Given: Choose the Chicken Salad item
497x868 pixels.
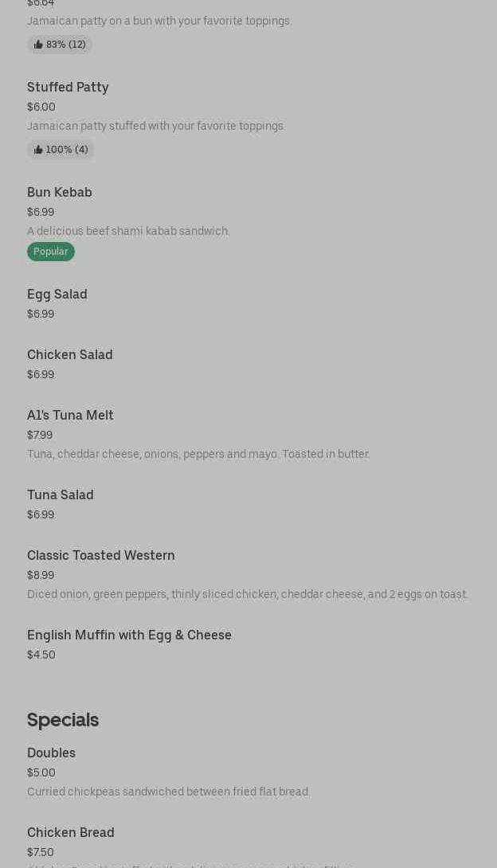Looking at the screenshot, I should tap(70, 354).
